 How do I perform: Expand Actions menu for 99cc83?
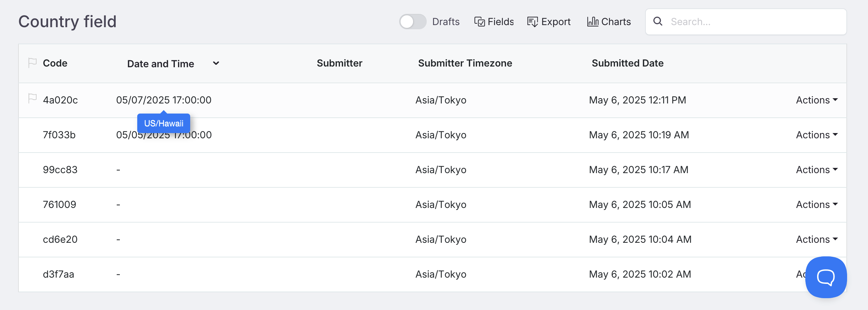(x=816, y=170)
